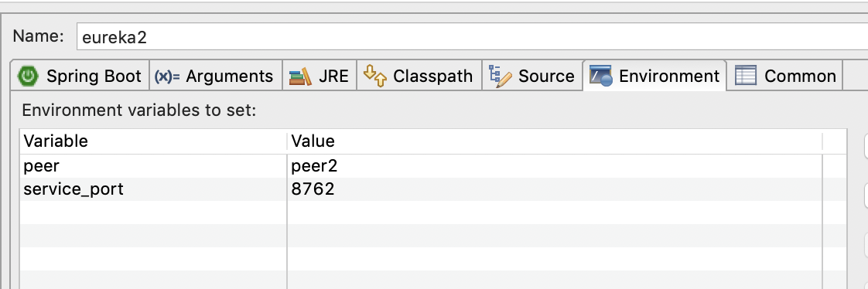Open the Source tab
Viewport: 868px width, 289px height.
532,76
